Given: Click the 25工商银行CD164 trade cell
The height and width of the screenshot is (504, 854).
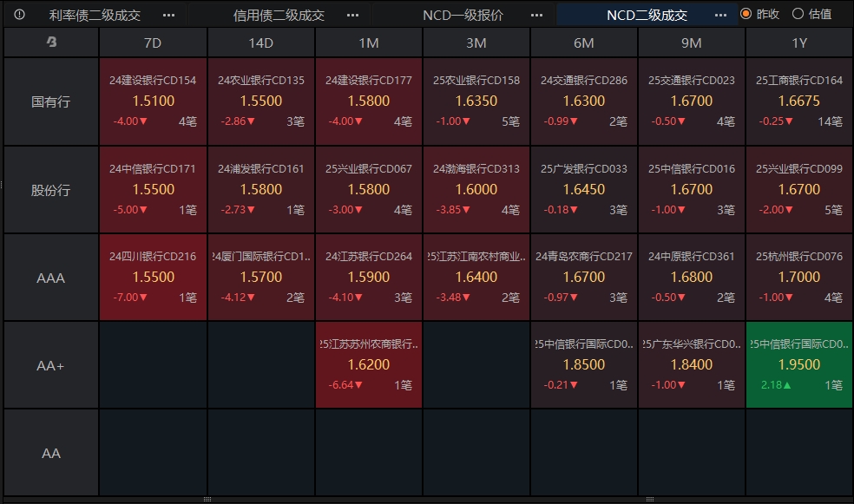Looking at the screenshot, I should (799, 101).
